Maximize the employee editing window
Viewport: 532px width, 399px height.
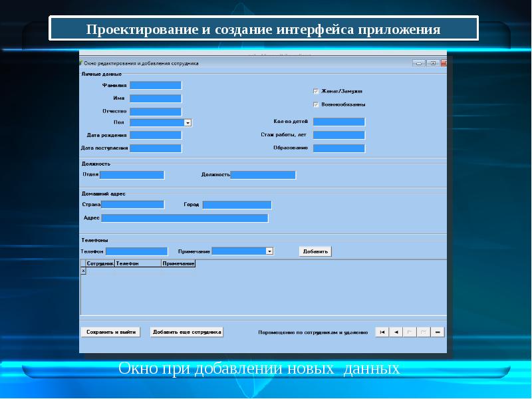pos(432,63)
